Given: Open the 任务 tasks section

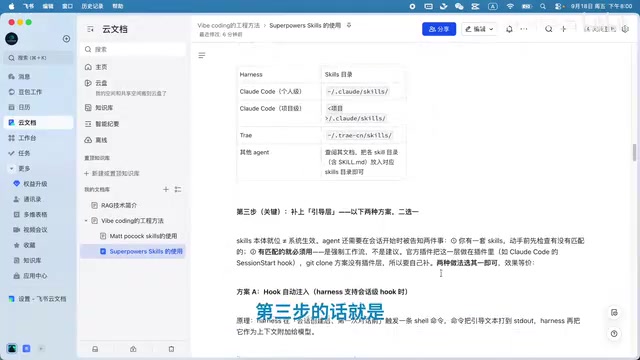Looking at the screenshot, I should pyautogui.click(x=19, y=153).
